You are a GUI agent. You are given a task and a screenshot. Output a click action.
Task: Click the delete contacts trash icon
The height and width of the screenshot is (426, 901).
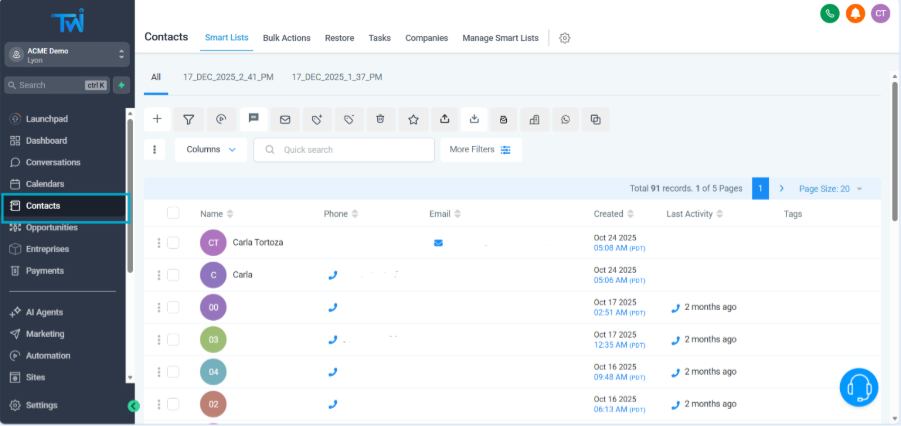380,119
